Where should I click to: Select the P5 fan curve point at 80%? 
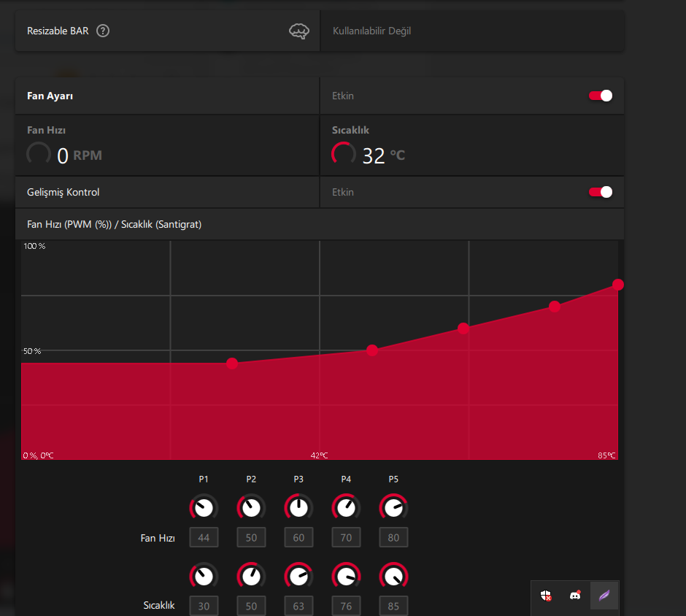point(617,285)
